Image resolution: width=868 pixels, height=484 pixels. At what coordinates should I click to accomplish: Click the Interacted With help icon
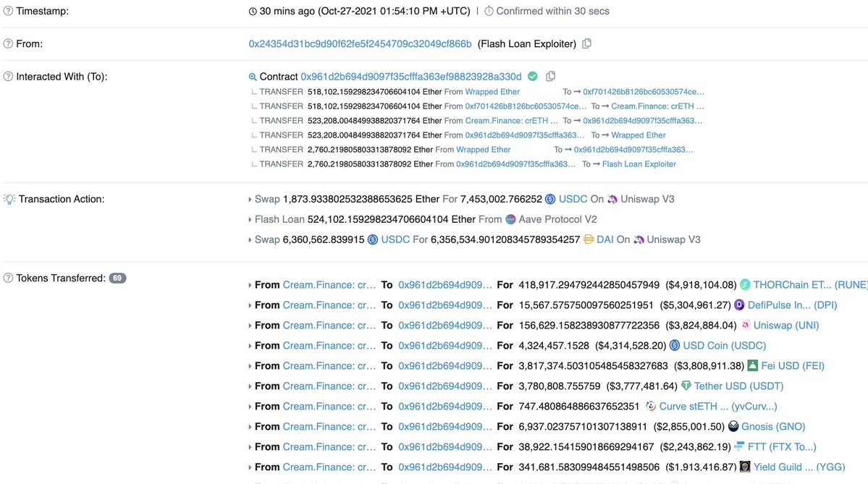coord(8,77)
